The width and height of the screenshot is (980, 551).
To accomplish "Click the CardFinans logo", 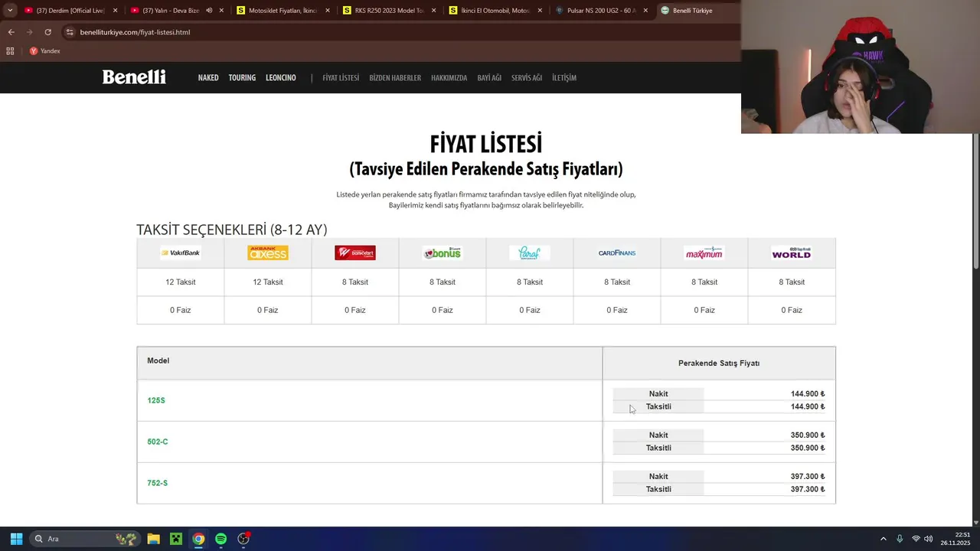I will coord(617,253).
